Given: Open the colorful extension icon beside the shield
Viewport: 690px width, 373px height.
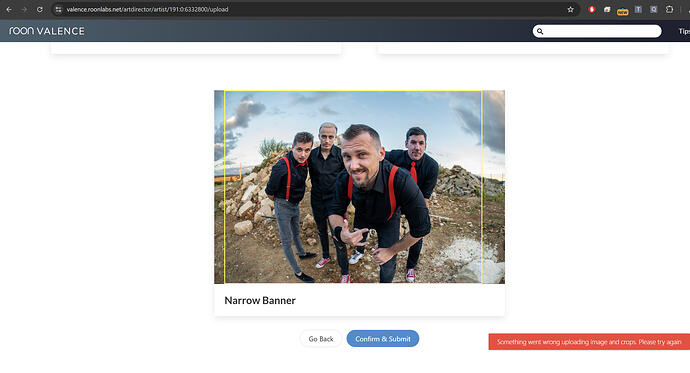Looking at the screenshot, I should pyautogui.click(x=607, y=9).
